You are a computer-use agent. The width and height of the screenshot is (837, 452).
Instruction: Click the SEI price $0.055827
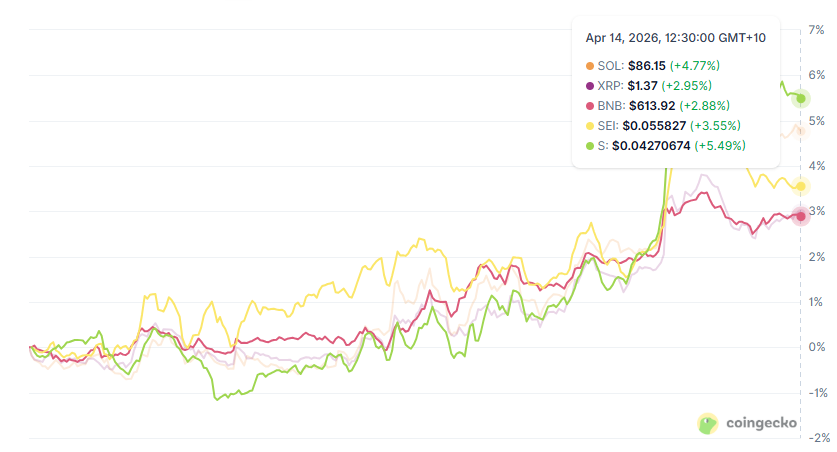point(654,125)
